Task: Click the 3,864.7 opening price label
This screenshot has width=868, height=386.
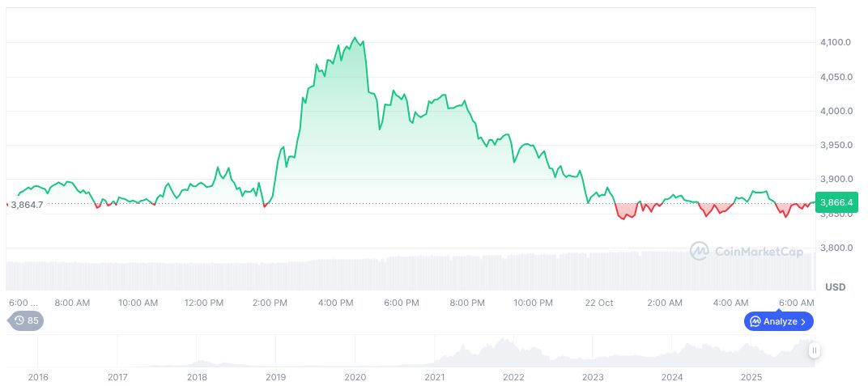Action: click(x=28, y=205)
